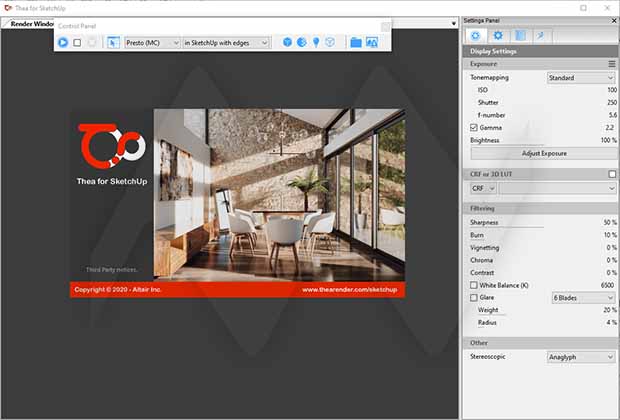Click the circular wireframe icon beside the pin
Screen dimensions: 620x420
click(330, 42)
